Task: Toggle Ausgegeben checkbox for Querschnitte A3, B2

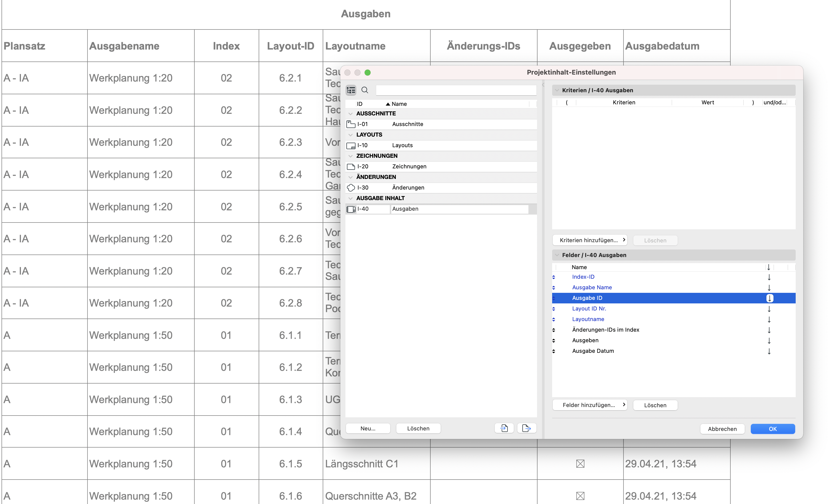Action: pyautogui.click(x=580, y=496)
